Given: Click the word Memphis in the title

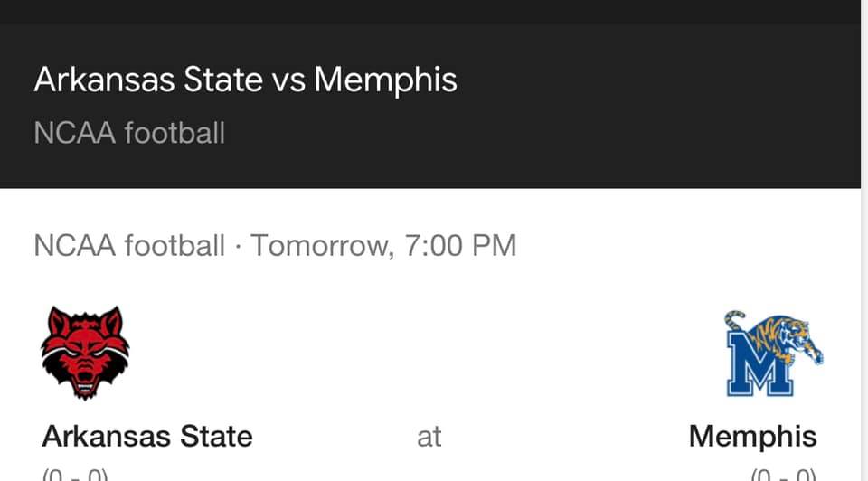Looking at the screenshot, I should [385, 80].
